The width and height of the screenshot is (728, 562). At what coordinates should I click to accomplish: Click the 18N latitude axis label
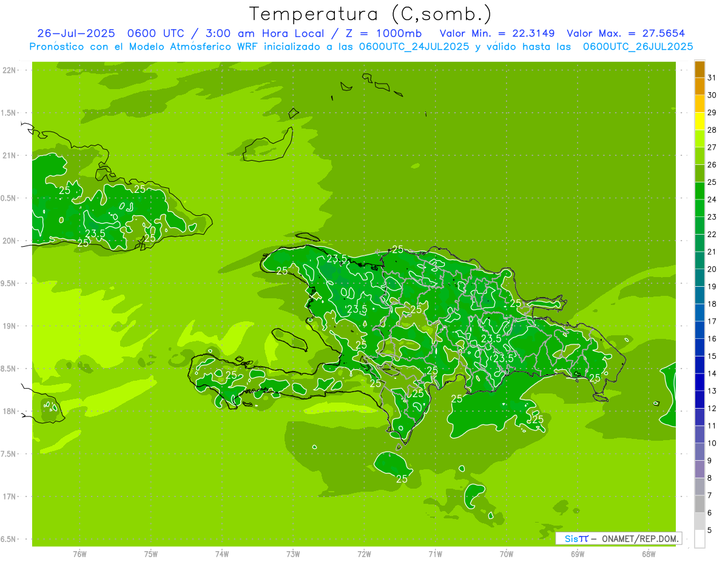9,411
